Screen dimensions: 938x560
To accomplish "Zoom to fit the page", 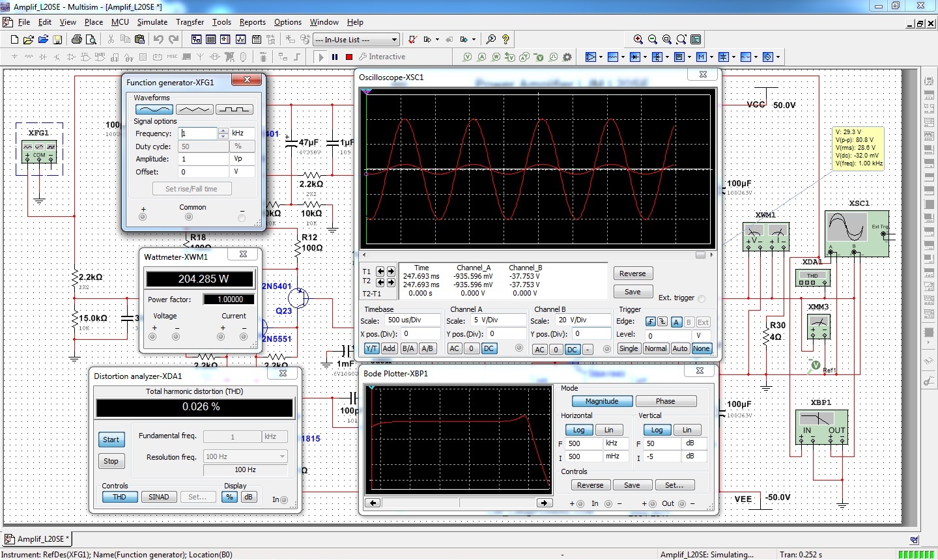I will click(681, 40).
